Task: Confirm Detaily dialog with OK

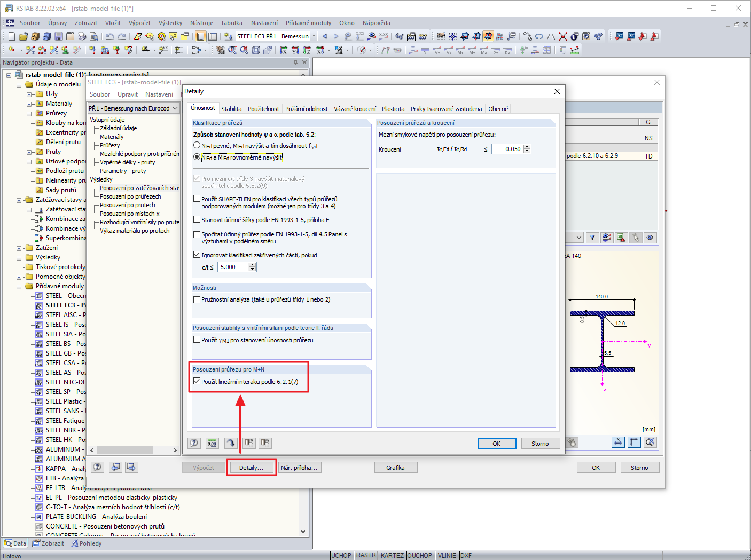Action: tap(497, 444)
